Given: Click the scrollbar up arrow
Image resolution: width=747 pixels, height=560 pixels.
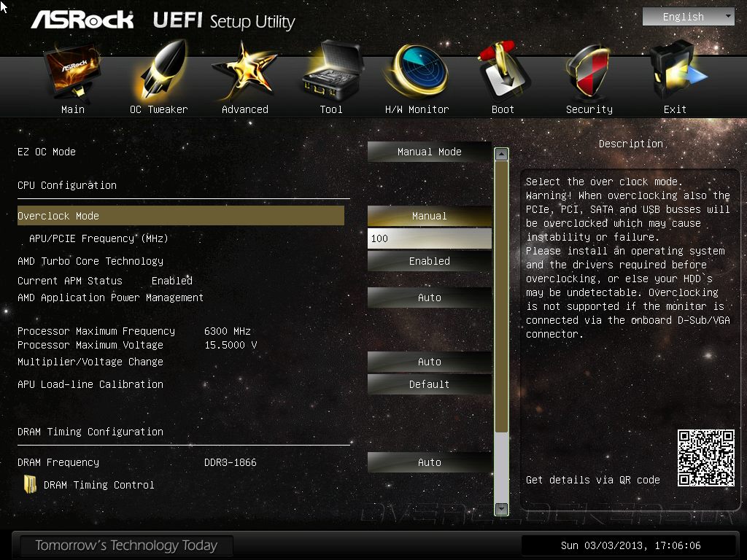Looking at the screenshot, I should [501, 155].
